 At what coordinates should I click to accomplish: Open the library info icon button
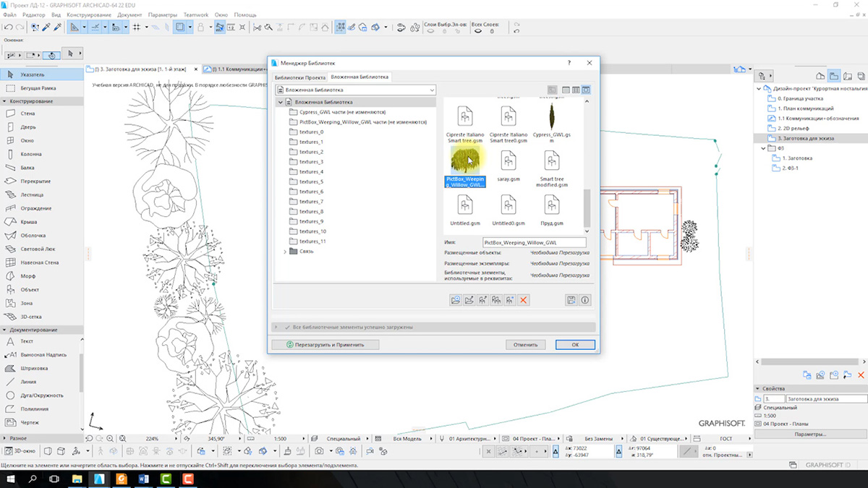click(x=585, y=300)
